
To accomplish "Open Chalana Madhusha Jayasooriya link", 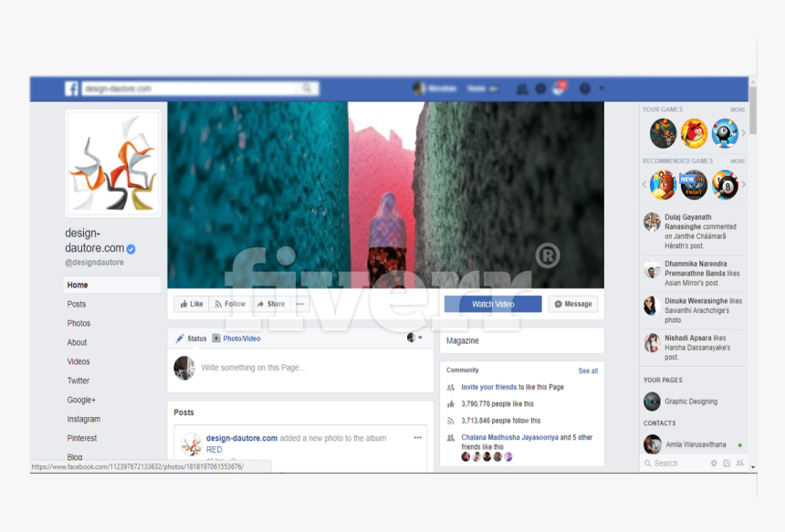I will click(509, 437).
